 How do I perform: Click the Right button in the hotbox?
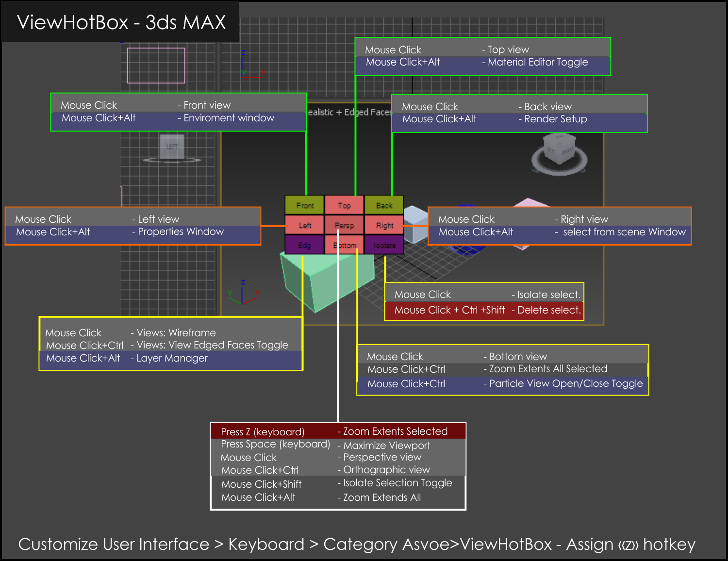click(x=384, y=225)
